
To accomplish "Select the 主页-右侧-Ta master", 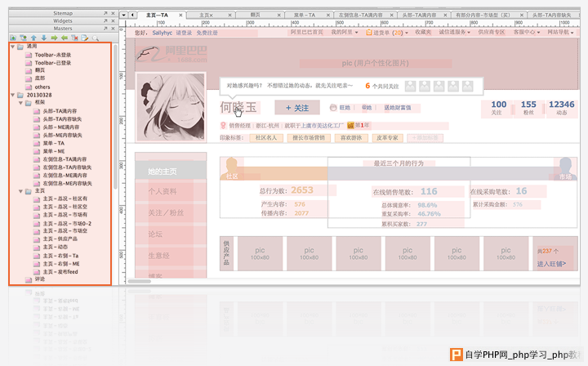I will coord(60,256).
